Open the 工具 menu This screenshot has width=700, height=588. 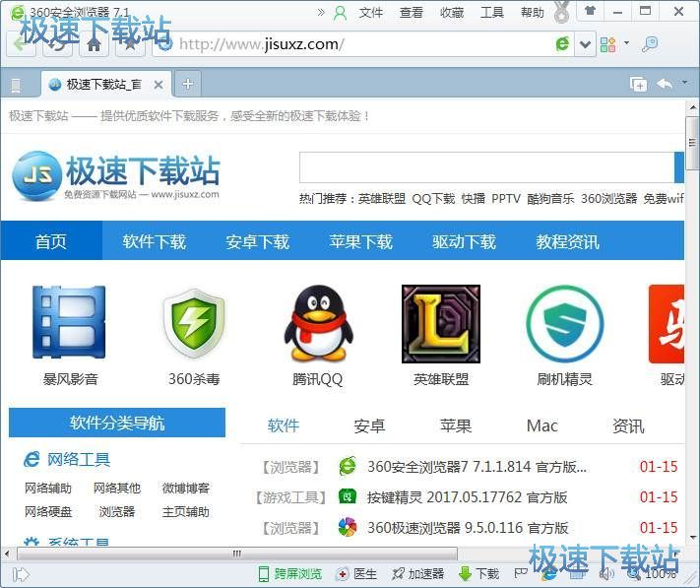[492, 13]
